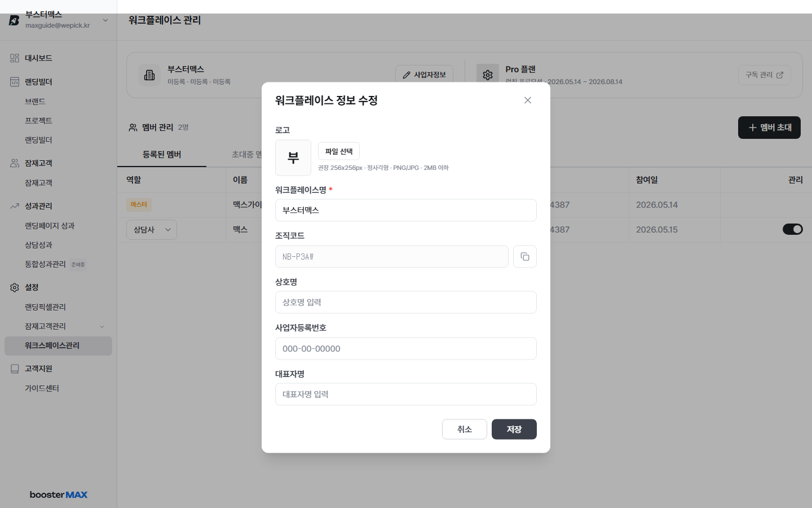Expand the 잠재고객관리 chevron
The height and width of the screenshot is (508, 812).
(102, 327)
